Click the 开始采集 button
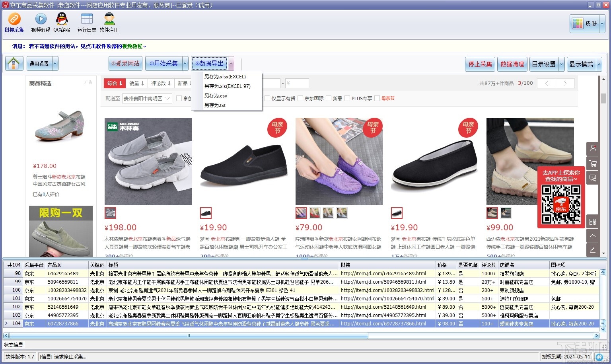611x364 pixels. (x=164, y=64)
